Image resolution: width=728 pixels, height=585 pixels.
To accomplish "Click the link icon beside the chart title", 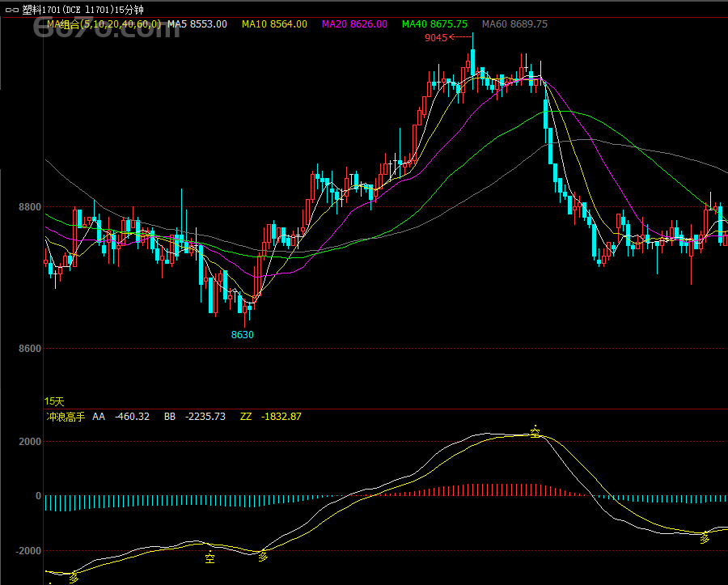I will point(11,10).
